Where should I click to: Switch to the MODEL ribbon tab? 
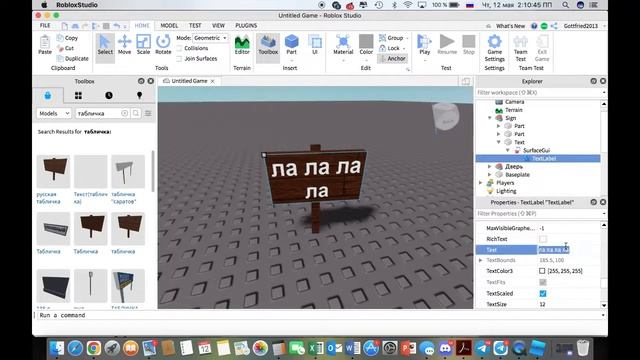point(169,25)
